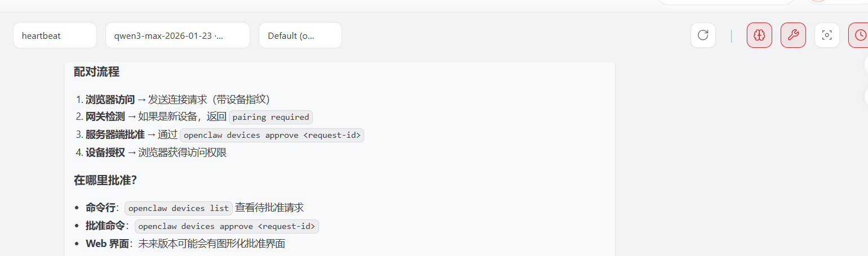Open the Default thinking-level dropdown
The image size is (868, 256).
point(300,35)
